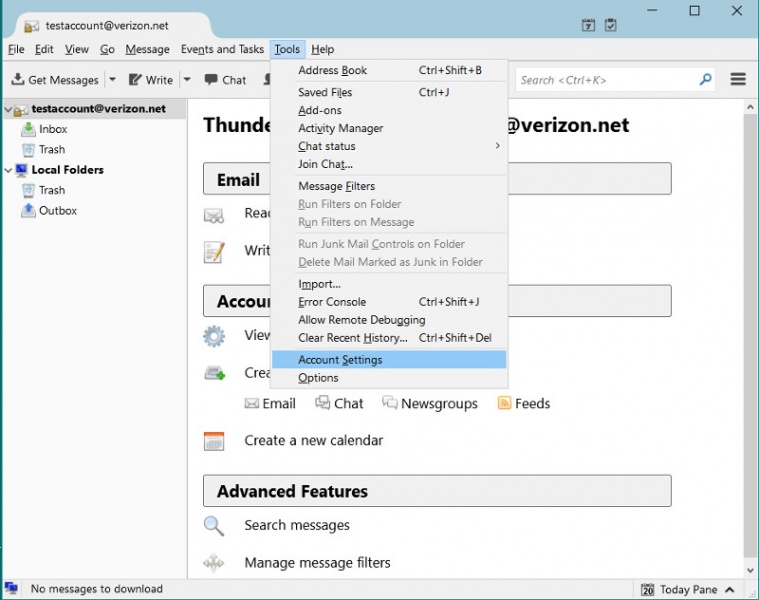
Task: Click the Feeds RSS icon
Action: click(x=504, y=403)
